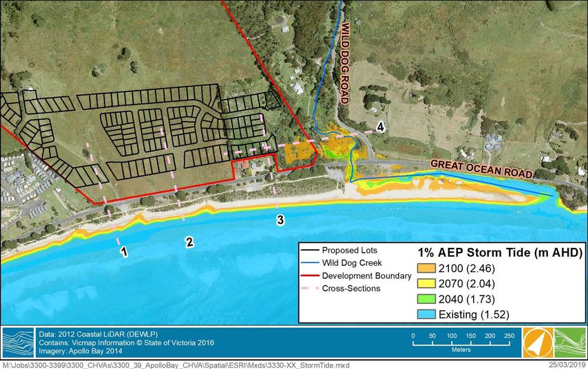The width and height of the screenshot is (588, 369).
Task: Click the Vicmap Information copyright line
Action: pyautogui.click(x=127, y=343)
